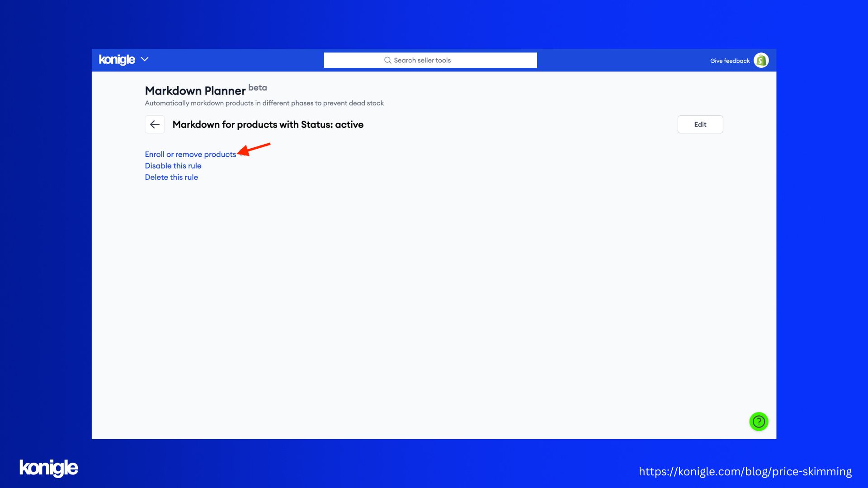Click the Markdown Planner heading
The height and width of the screenshot is (488, 868).
195,91
